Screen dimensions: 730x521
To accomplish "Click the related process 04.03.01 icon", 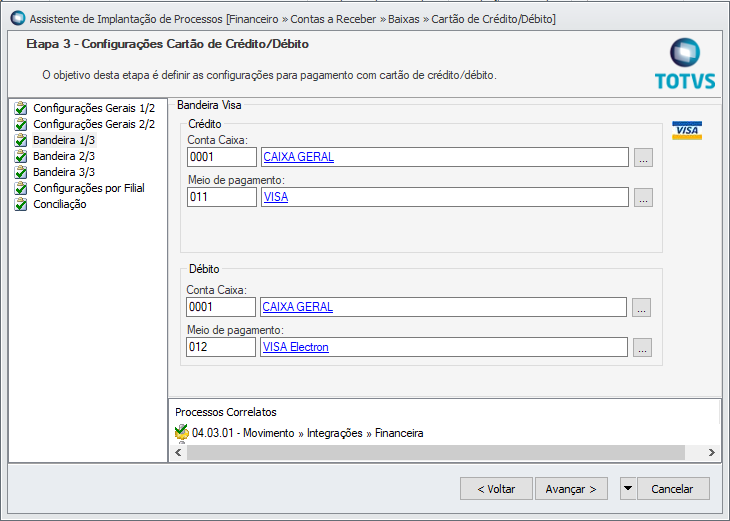I will pos(181,433).
